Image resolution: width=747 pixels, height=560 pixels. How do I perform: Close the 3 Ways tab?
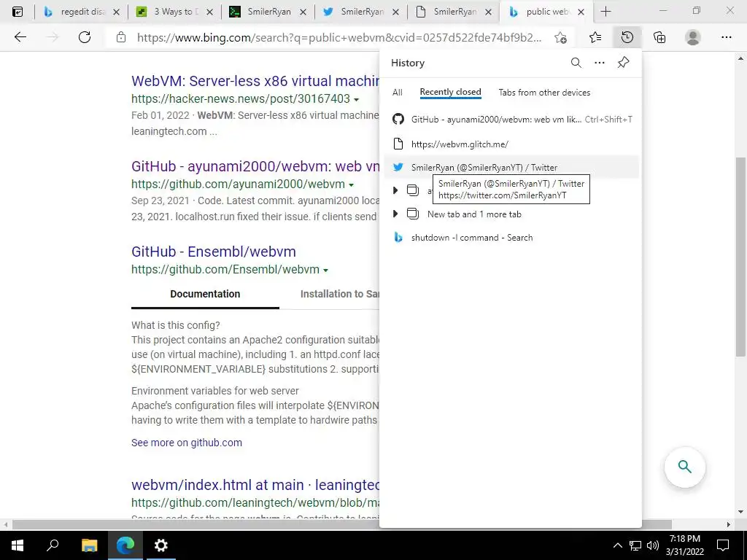point(209,12)
